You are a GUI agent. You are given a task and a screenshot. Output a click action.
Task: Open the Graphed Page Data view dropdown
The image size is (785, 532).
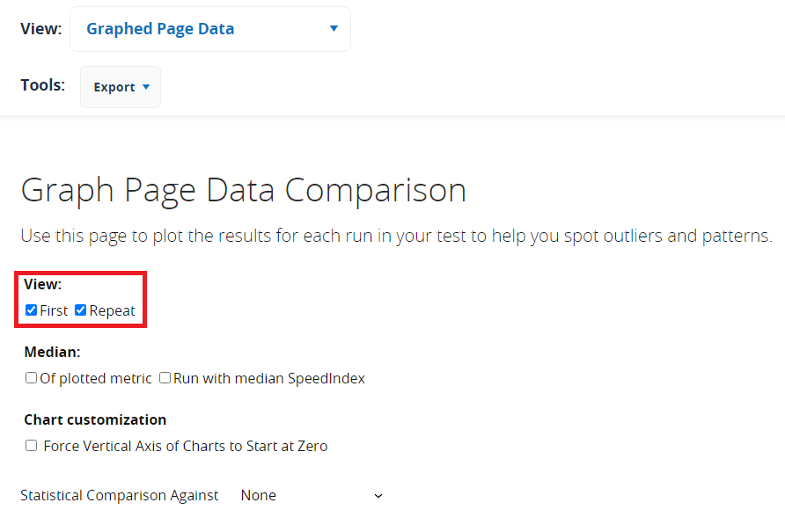(x=209, y=29)
